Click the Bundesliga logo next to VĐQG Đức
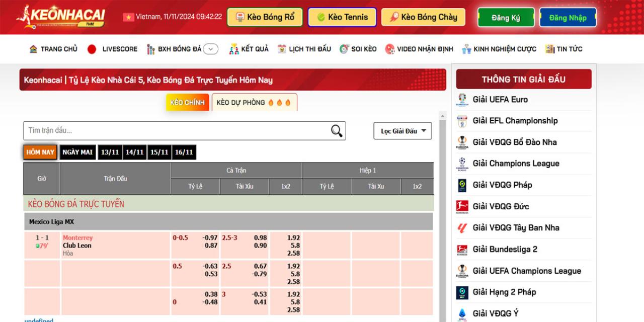644x322 pixels. coord(462,206)
